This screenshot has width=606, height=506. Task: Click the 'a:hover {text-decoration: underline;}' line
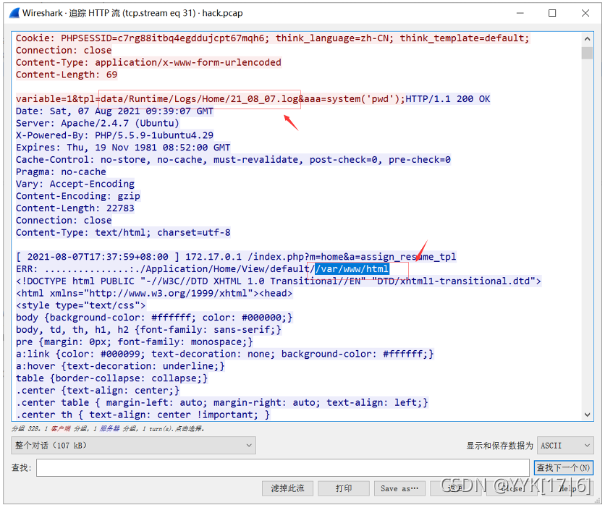click(120, 366)
